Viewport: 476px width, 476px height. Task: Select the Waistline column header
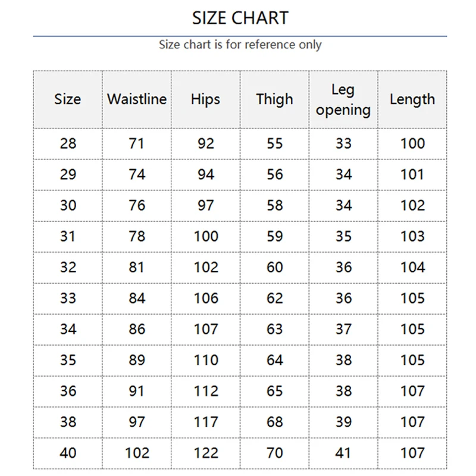[137, 99]
